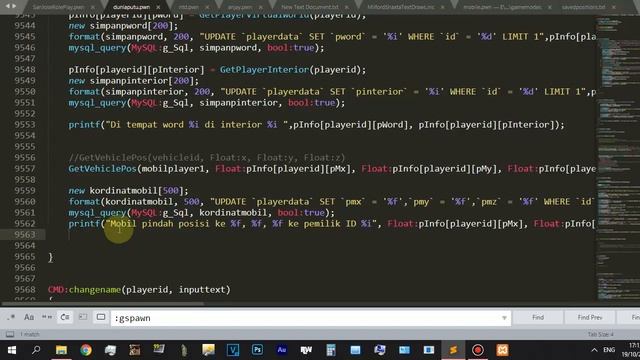Switch to the mobile.pwn tab
Viewport: 640px width, 360px height.
click(x=502, y=7)
